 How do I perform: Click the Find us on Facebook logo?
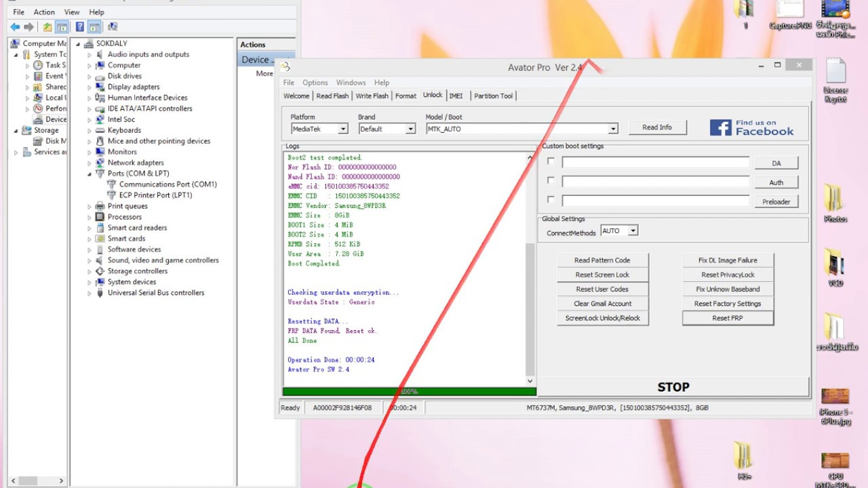751,127
